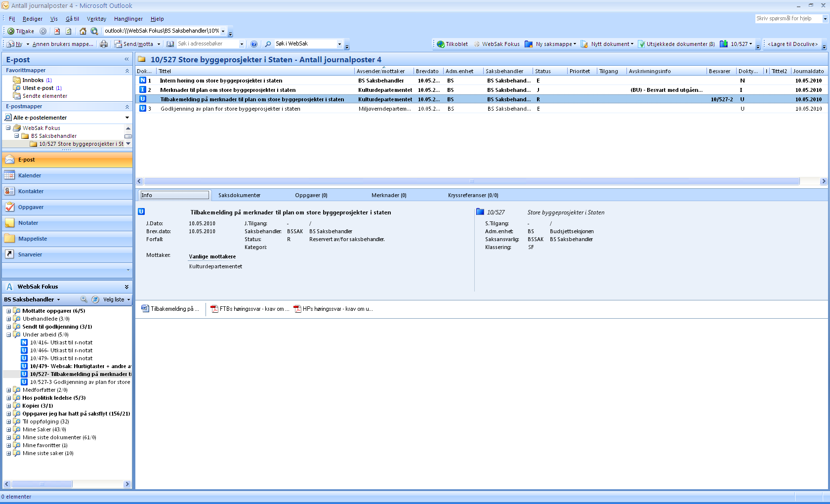Switch to Notater view
The height and width of the screenshot is (504, 830).
67,223
